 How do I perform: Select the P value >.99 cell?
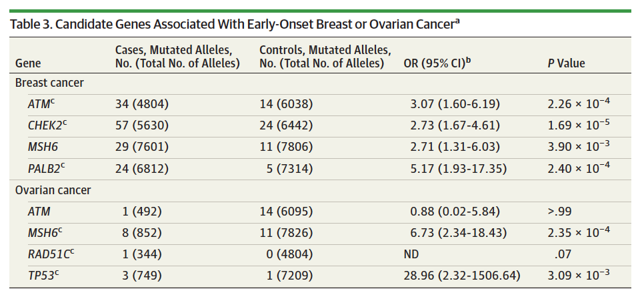tap(559, 212)
